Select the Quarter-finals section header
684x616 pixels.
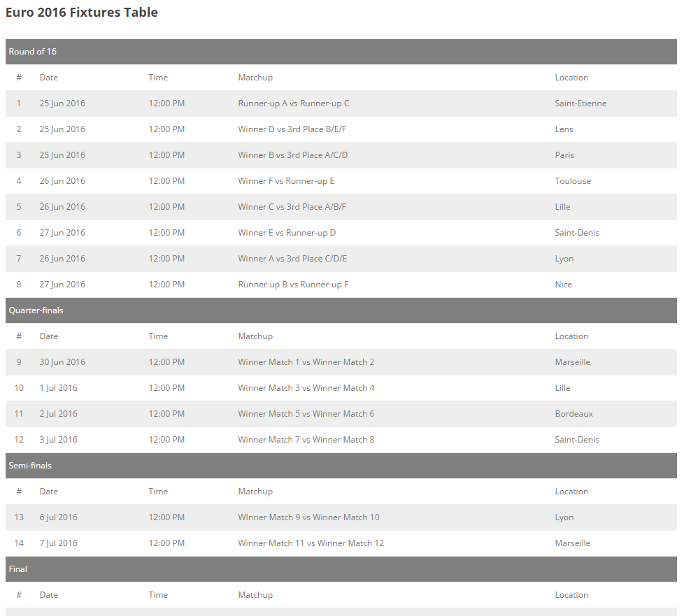click(341, 310)
